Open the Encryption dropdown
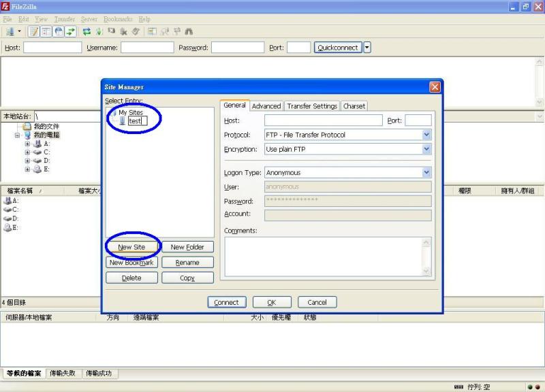545x392 pixels. click(347, 149)
